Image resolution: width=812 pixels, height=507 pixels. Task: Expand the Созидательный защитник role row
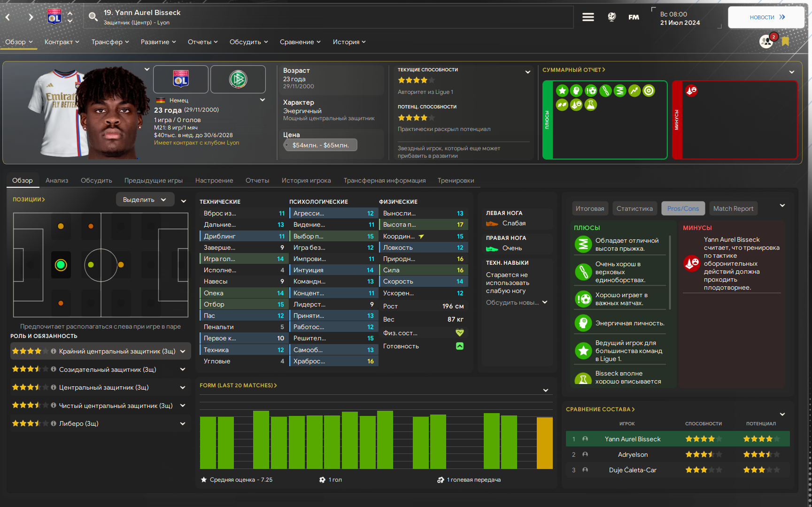(183, 369)
